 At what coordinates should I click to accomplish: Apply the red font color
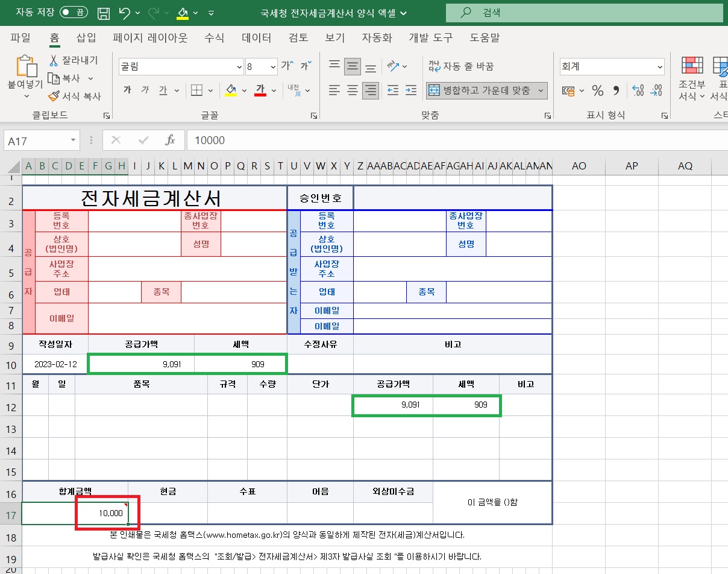point(260,90)
